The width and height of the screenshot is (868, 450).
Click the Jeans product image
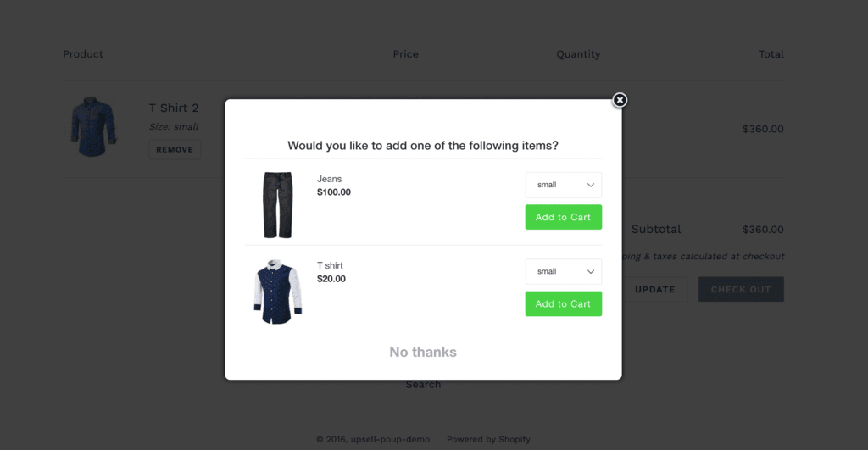pyautogui.click(x=277, y=205)
